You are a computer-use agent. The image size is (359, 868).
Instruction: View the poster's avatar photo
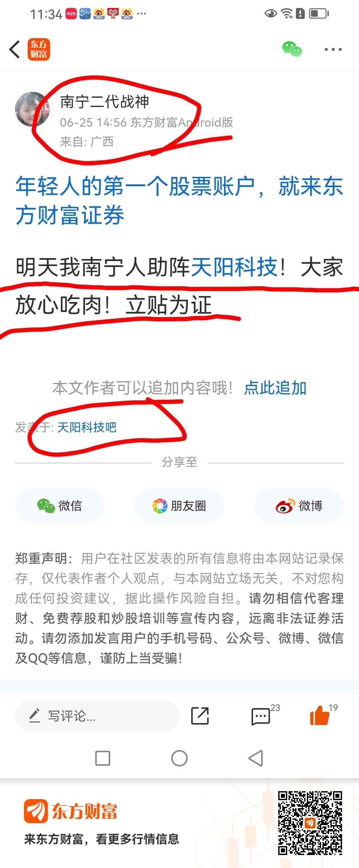tap(32, 109)
